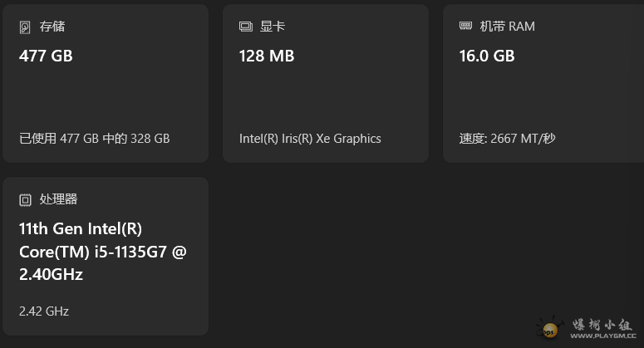The width and height of the screenshot is (644, 348).
Task: Click the Intel(R) Iris(R) Xe Graphics text
Action: [310, 139]
